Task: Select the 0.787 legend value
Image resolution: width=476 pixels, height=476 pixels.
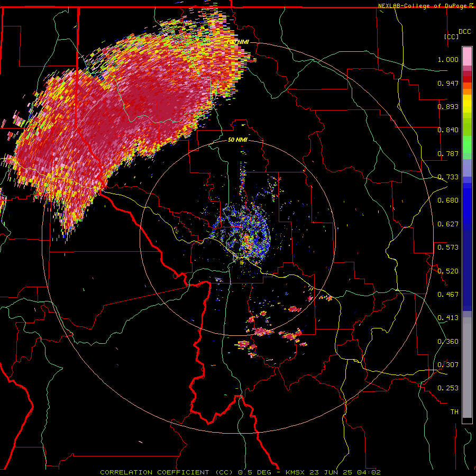Action: click(448, 153)
